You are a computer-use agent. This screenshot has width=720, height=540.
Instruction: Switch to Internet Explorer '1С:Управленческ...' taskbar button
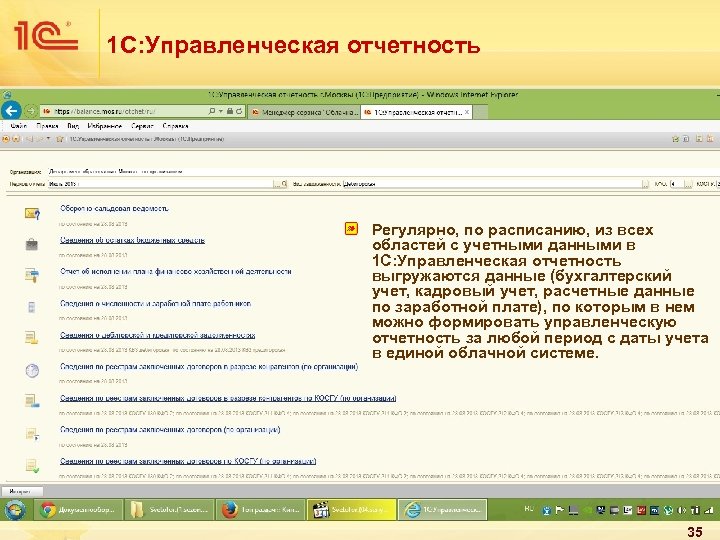(442, 510)
